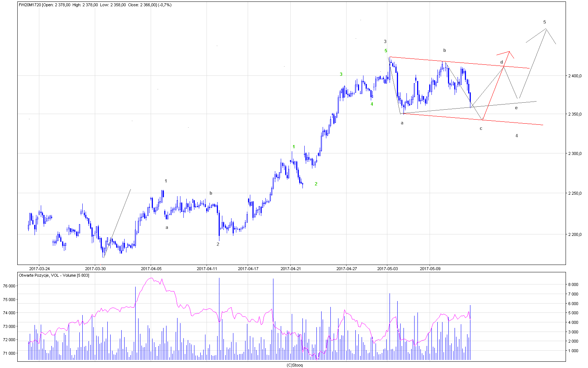Screen dimensions: 588x368
Task: Select the 2017-05-03 date label
Action: click(387, 269)
